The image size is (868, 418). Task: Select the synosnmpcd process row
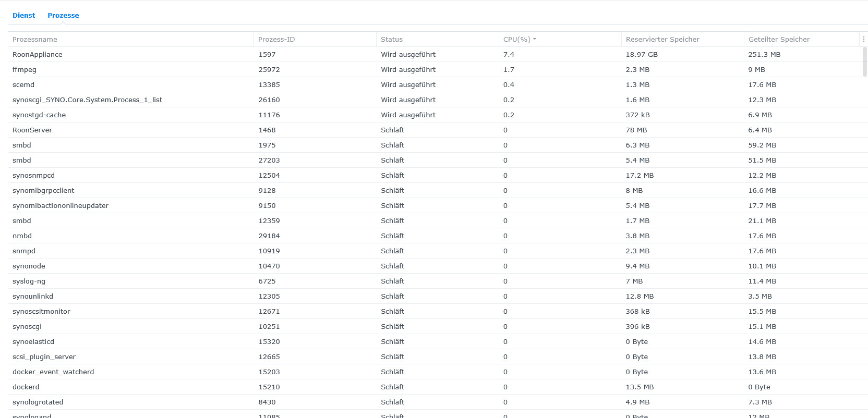pos(33,175)
